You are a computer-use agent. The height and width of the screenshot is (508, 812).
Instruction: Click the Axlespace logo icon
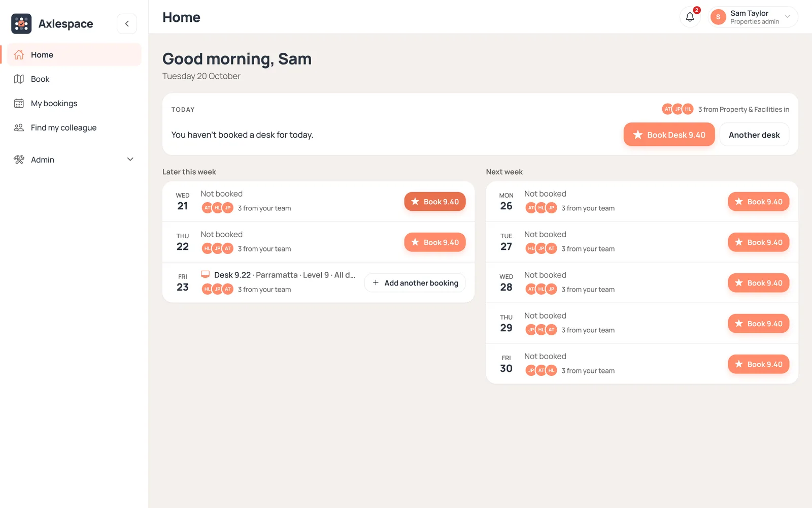point(21,24)
